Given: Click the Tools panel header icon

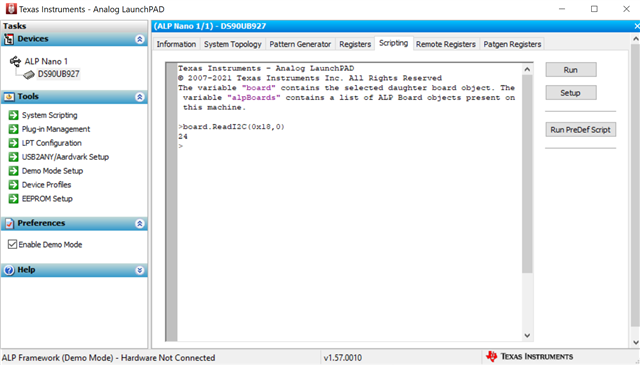Looking at the screenshot, I should (x=9, y=97).
